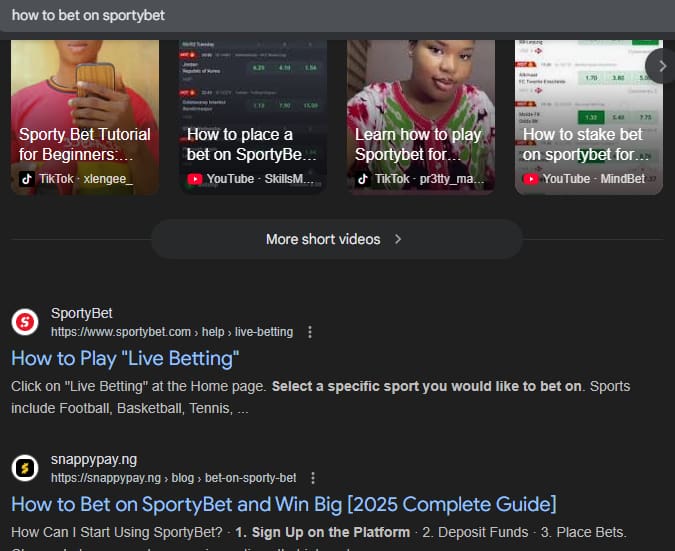Click the snappypay.ng site favicon
Screen dimensions: 675x551
[x=25, y=468]
